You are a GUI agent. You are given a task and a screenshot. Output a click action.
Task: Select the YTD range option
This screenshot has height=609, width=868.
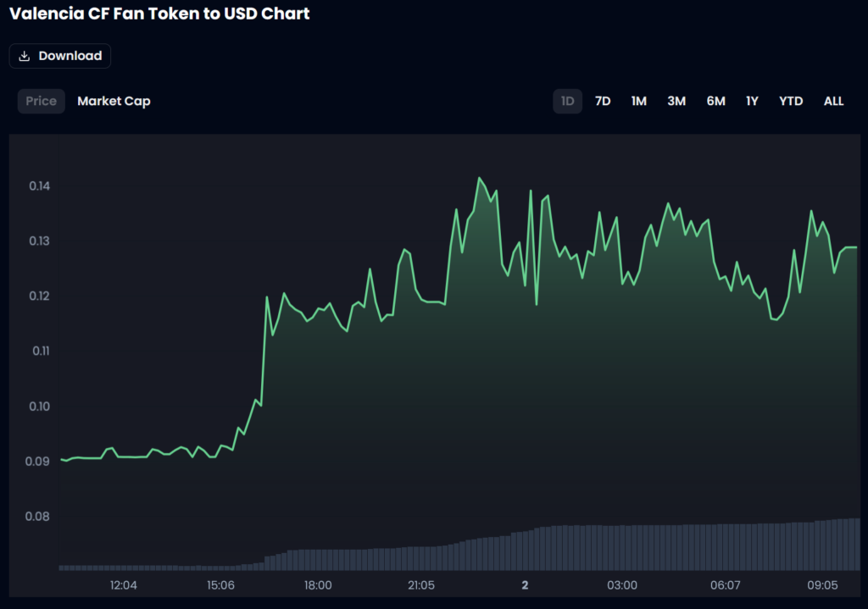(790, 101)
